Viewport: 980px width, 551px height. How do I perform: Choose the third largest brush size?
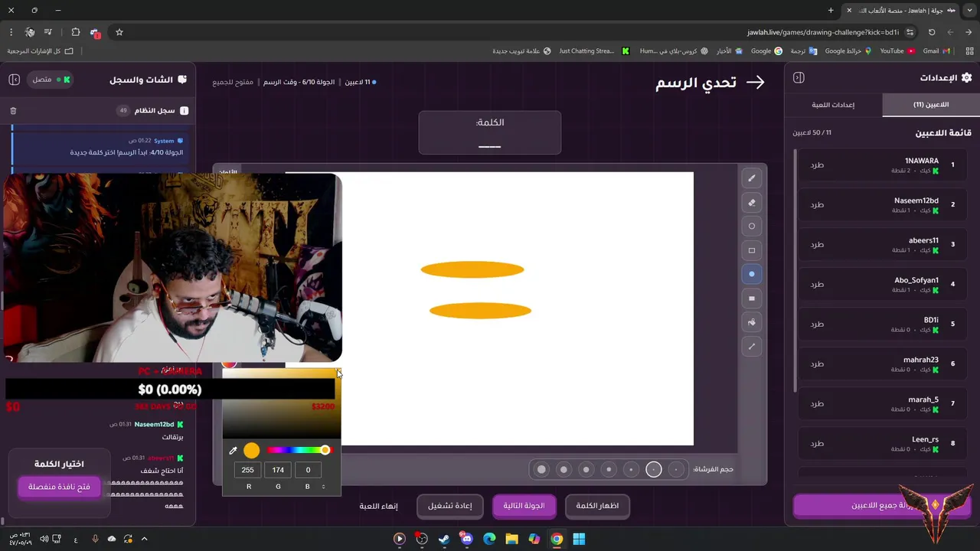click(586, 469)
